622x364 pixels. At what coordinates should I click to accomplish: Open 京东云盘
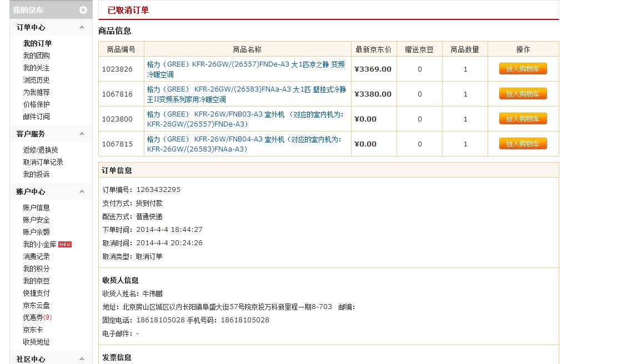tap(37, 306)
